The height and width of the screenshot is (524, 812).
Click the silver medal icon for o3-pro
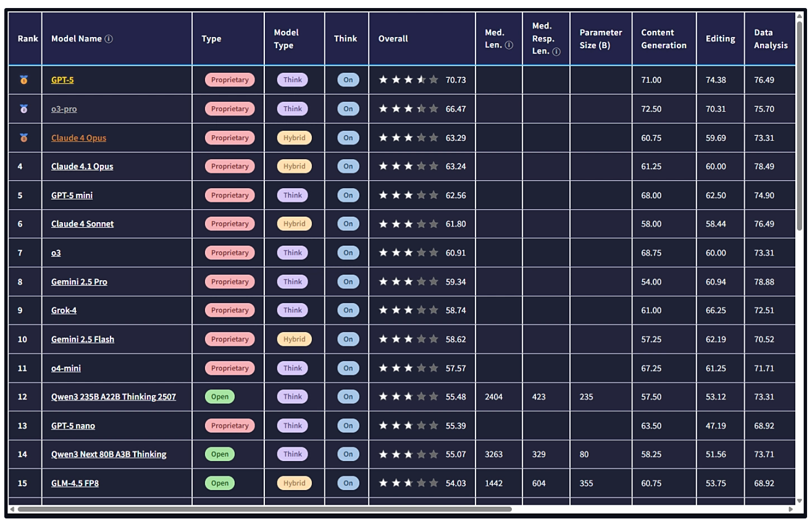click(24, 109)
